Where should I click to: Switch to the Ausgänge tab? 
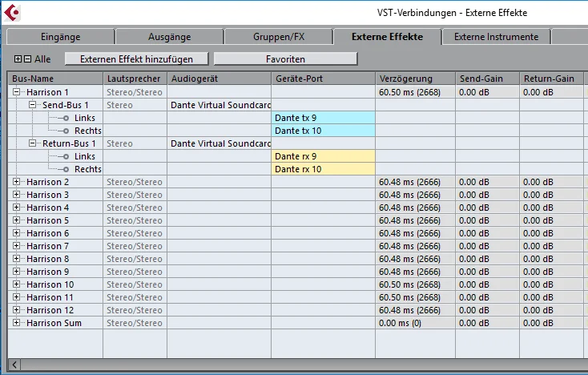(170, 37)
